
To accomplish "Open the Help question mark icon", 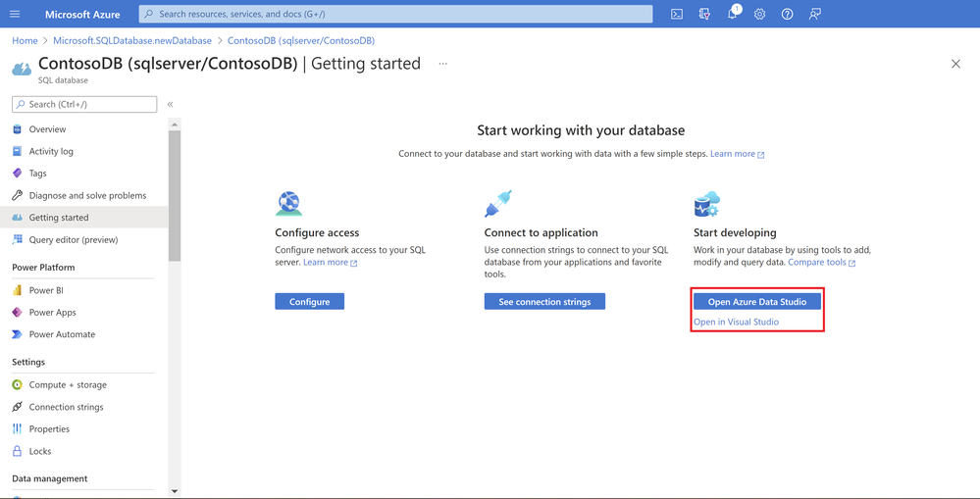I will click(x=787, y=14).
